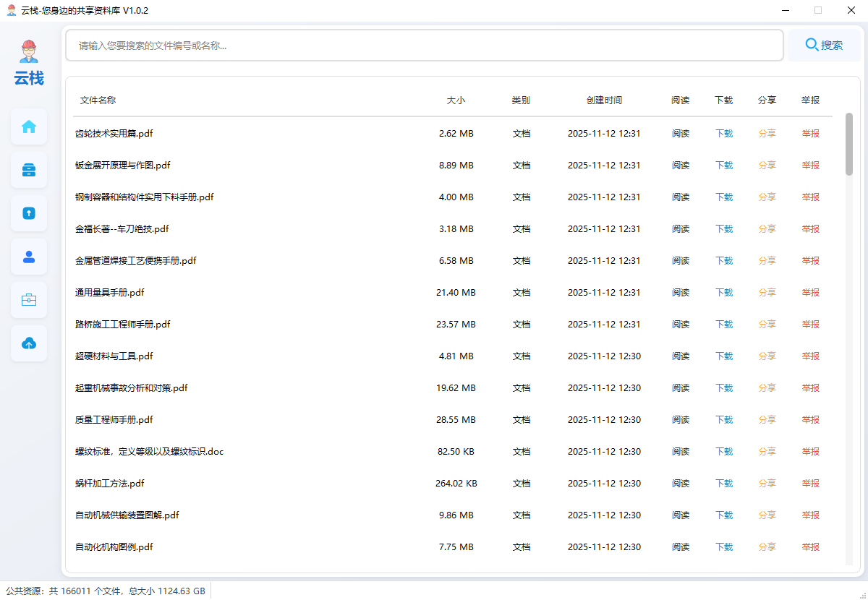The width and height of the screenshot is (868, 600).
Task: Download 质量工程师手册.pdf
Action: pos(723,420)
